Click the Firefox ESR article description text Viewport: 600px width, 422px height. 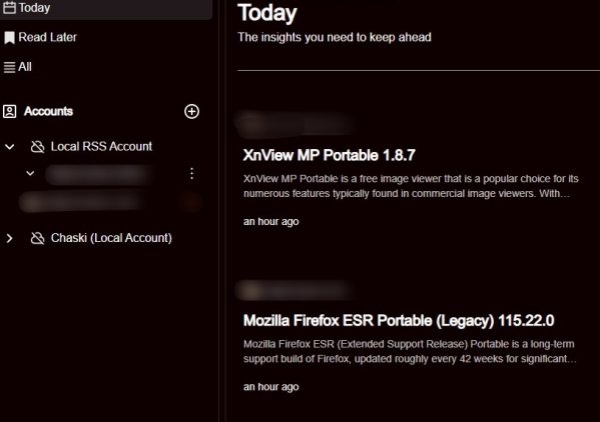(x=410, y=351)
